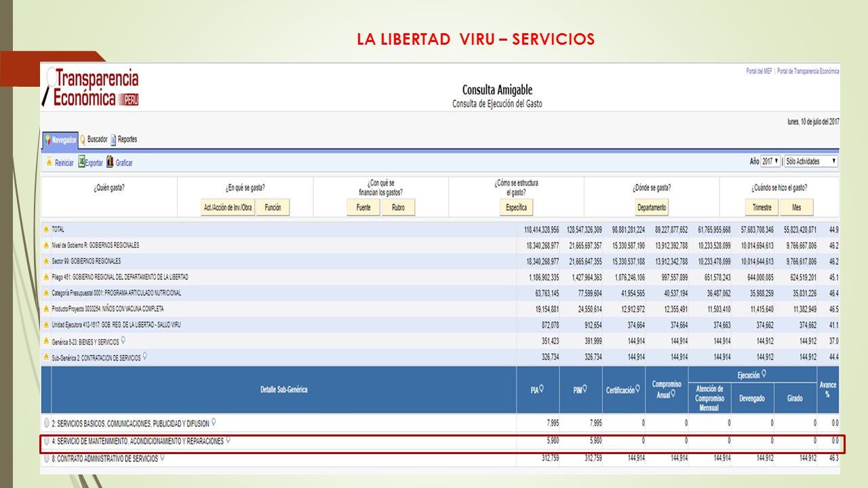Click info pin icon after BIENES Y SERVICIOS
Viewport: 868px width, 488px height.
pyautogui.click(x=123, y=341)
